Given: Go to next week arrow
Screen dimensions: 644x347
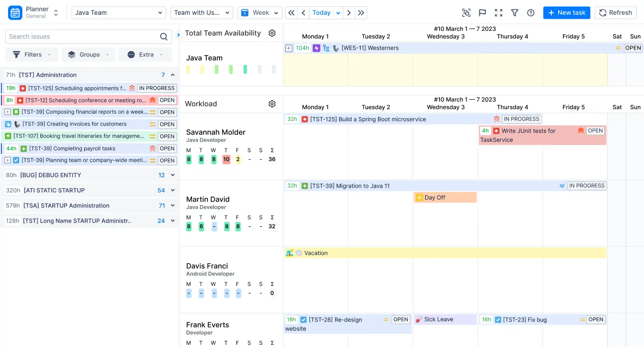Looking at the screenshot, I should tap(349, 13).
